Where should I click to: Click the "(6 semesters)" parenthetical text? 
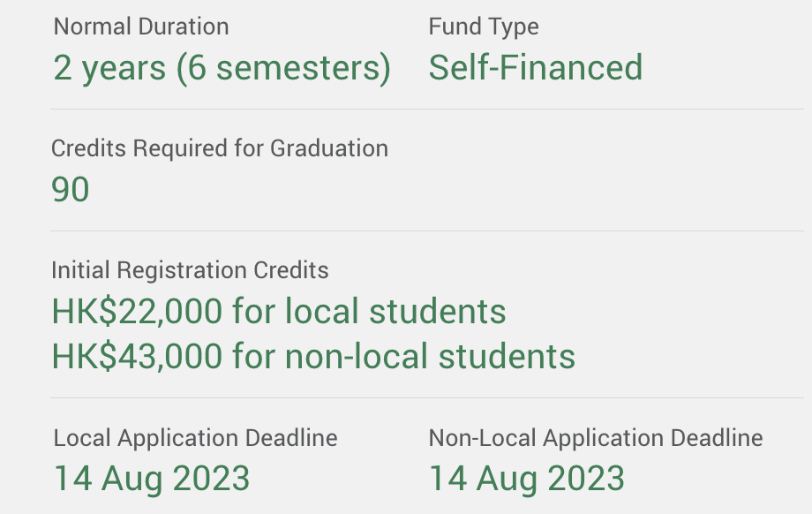click(283, 68)
